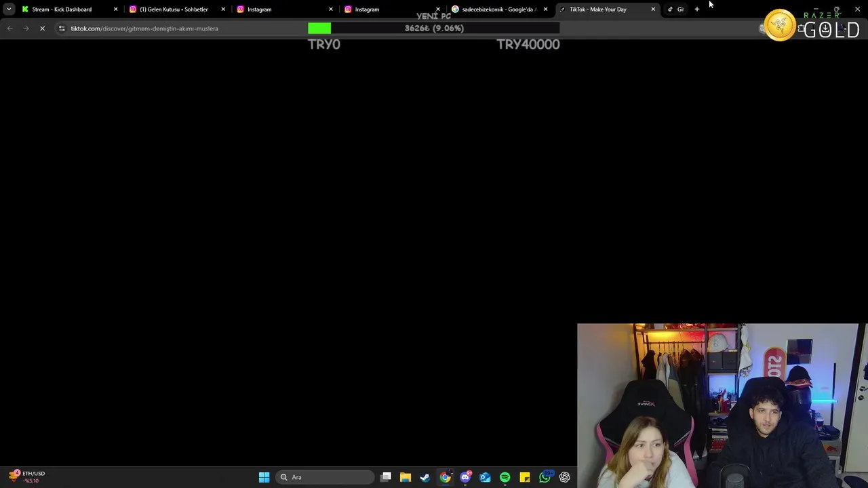Open a new browser tab
Viewport: 868px width, 488px height.
(696, 9)
